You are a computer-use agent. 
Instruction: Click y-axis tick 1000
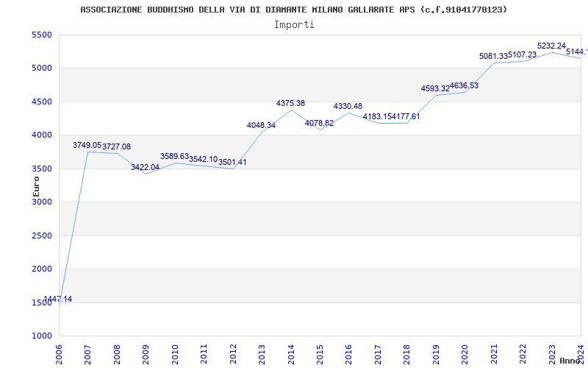[42, 336]
